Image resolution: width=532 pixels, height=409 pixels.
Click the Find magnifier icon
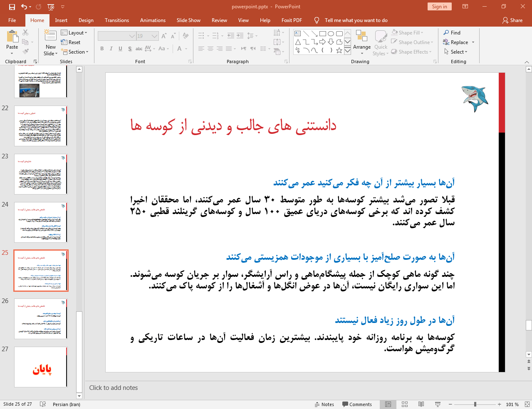pos(446,32)
